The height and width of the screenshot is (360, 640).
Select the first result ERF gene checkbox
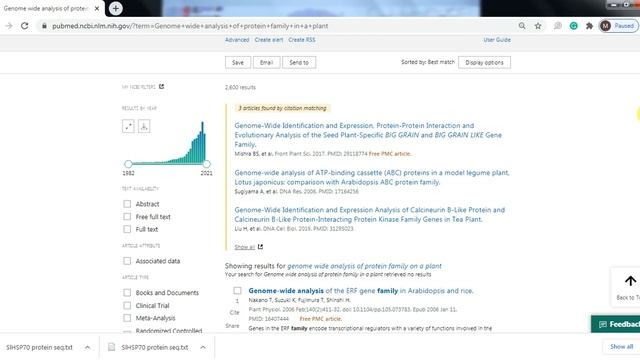pos(237,291)
